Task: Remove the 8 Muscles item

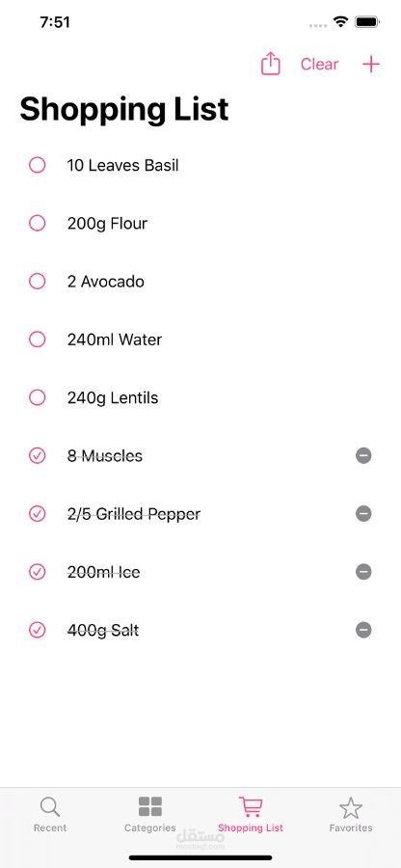Action: pos(363,455)
